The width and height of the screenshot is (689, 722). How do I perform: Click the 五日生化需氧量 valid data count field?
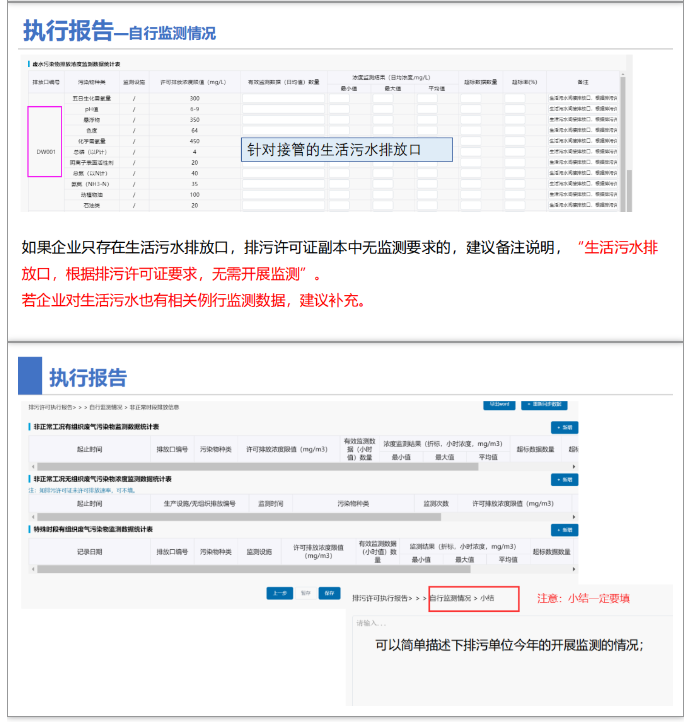(283, 98)
